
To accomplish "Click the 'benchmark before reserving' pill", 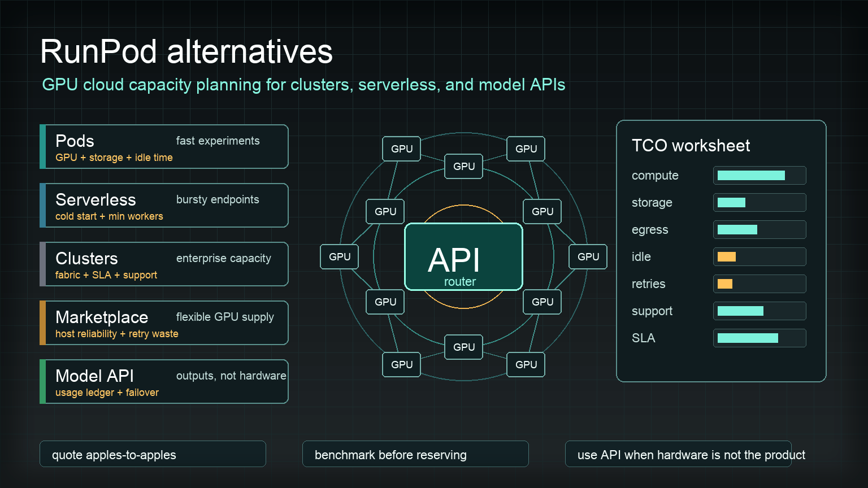I will coord(415,454).
